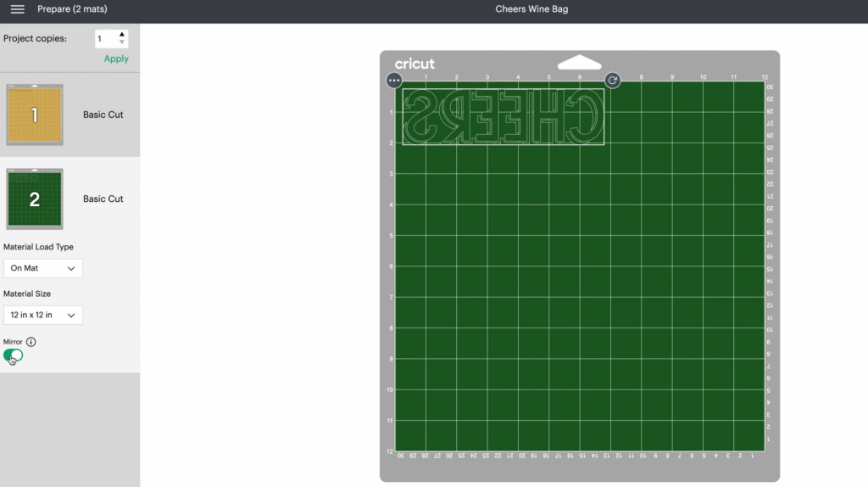Click the Mirror info icon

click(31, 342)
